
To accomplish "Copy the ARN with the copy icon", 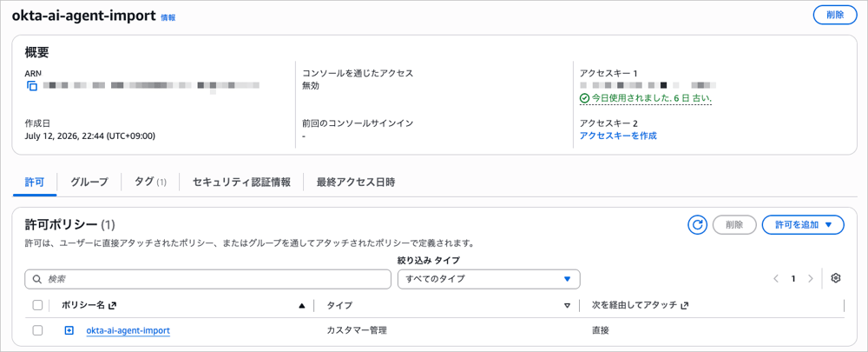I will pyautogui.click(x=32, y=86).
